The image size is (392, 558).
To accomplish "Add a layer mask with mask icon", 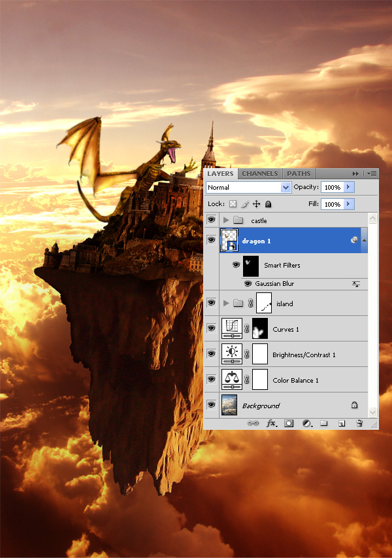I will pyautogui.click(x=289, y=423).
